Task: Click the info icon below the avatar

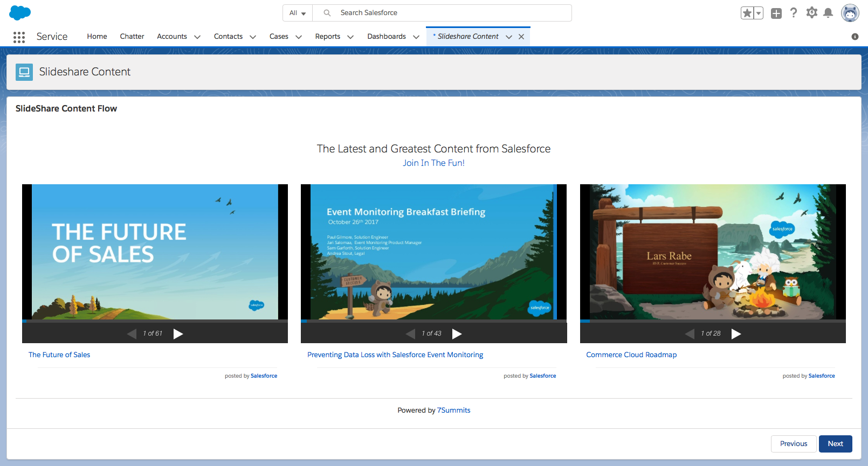Action: [855, 37]
